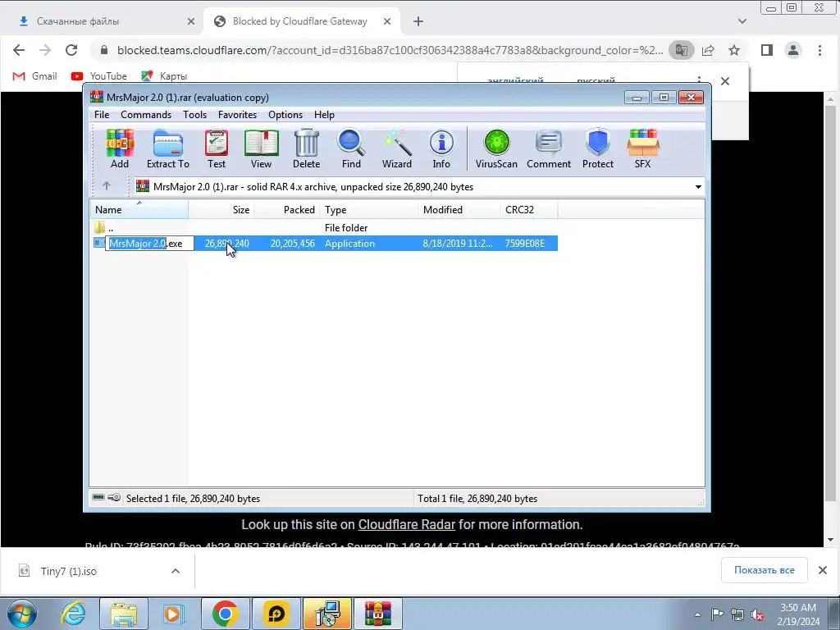
Task: Open Chrome's three-dot menu
Action: click(x=819, y=50)
